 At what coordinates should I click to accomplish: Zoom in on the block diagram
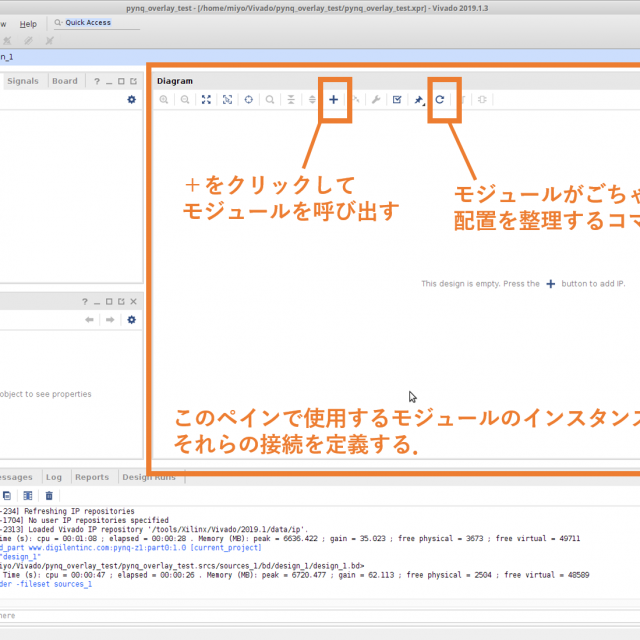coord(164,100)
